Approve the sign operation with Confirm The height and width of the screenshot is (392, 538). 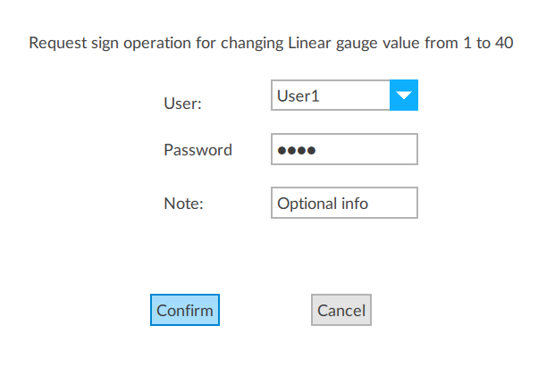click(x=185, y=311)
